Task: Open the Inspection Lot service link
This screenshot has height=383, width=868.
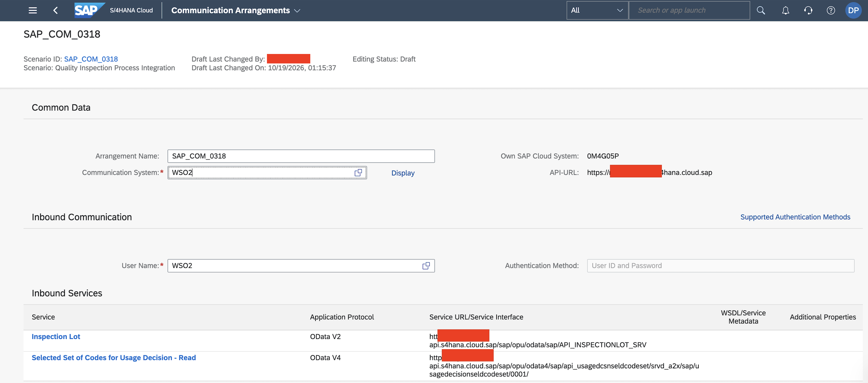Action: click(56, 336)
